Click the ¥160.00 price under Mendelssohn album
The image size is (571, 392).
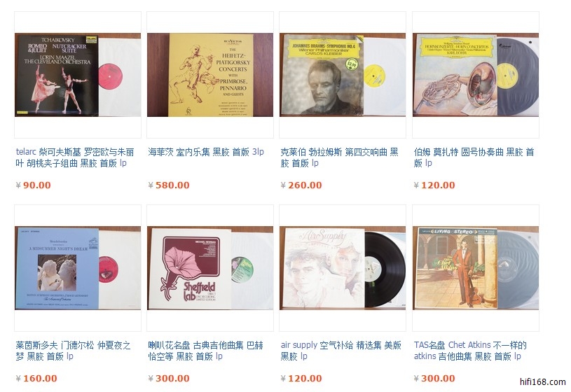click(x=36, y=379)
